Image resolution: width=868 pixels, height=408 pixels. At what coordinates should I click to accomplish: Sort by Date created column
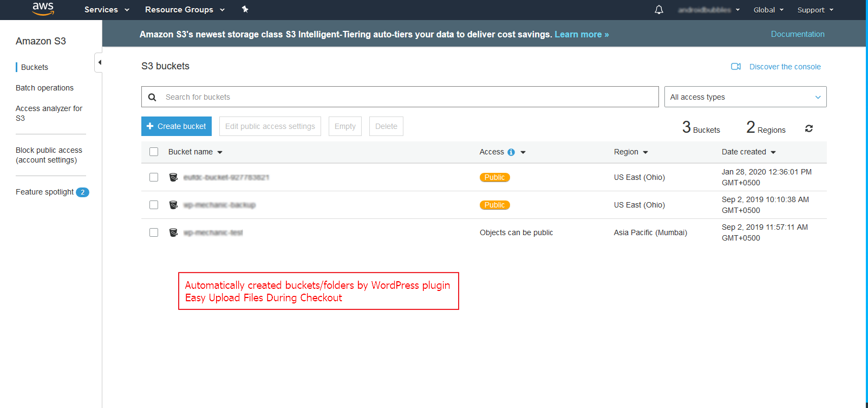pos(748,152)
